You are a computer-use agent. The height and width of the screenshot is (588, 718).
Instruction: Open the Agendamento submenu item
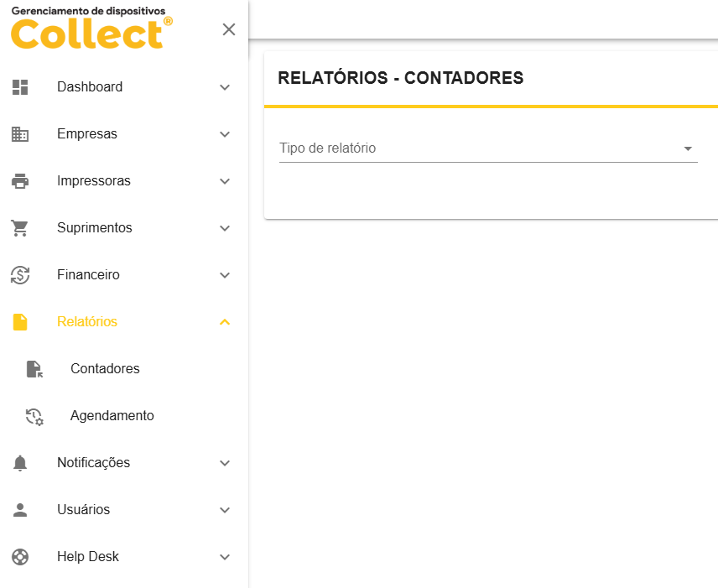coord(112,416)
